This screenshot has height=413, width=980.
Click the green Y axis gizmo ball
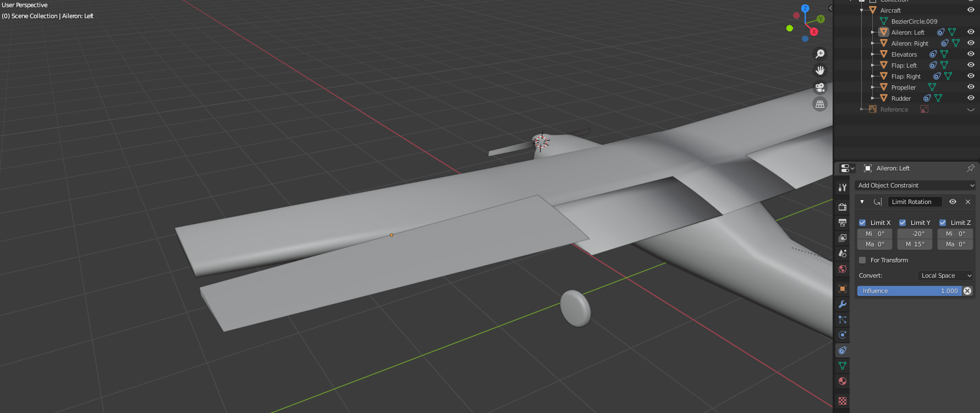click(821, 19)
